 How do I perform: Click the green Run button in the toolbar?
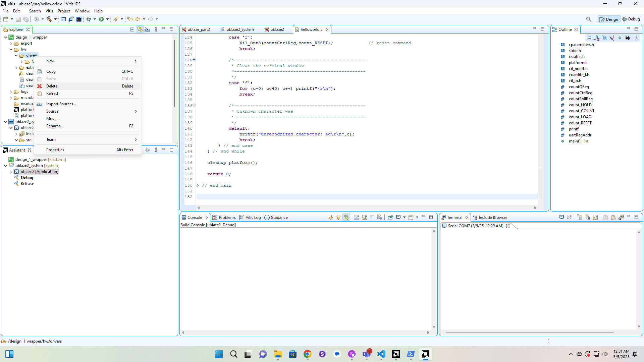(x=101, y=19)
